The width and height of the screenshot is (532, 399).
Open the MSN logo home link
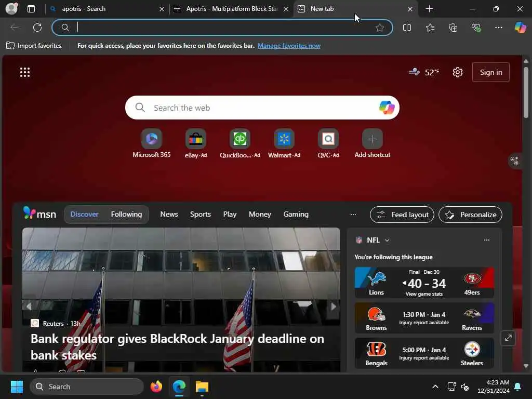pyautogui.click(x=39, y=214)
